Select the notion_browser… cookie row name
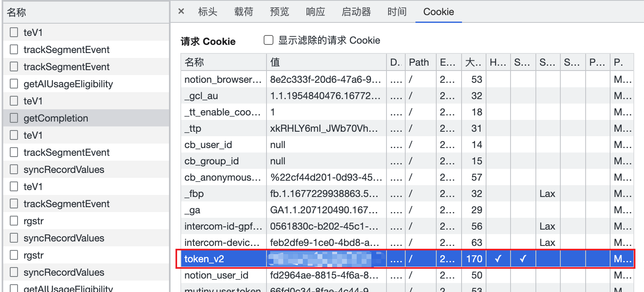The image size is (644, 292). point(223,80)
